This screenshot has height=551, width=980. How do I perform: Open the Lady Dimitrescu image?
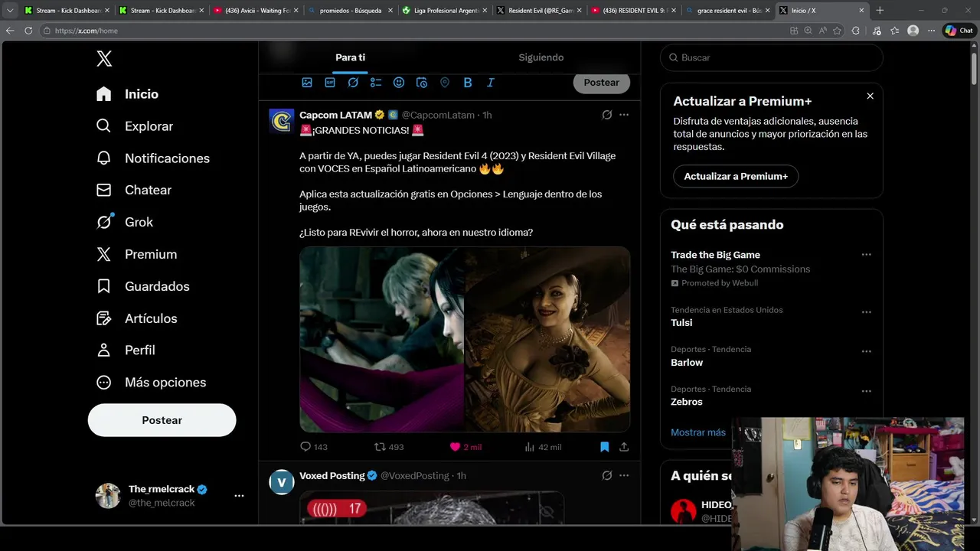(x=547, y=339)
